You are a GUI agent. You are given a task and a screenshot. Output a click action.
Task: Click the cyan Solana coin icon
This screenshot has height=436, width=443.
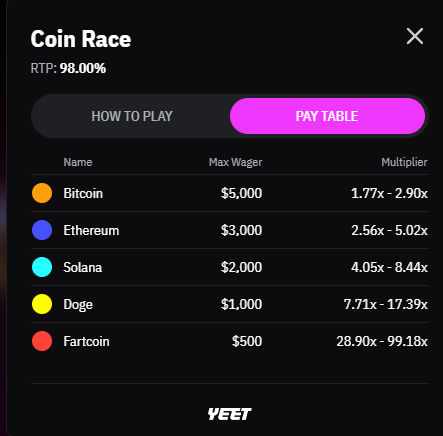pos(42,267)
